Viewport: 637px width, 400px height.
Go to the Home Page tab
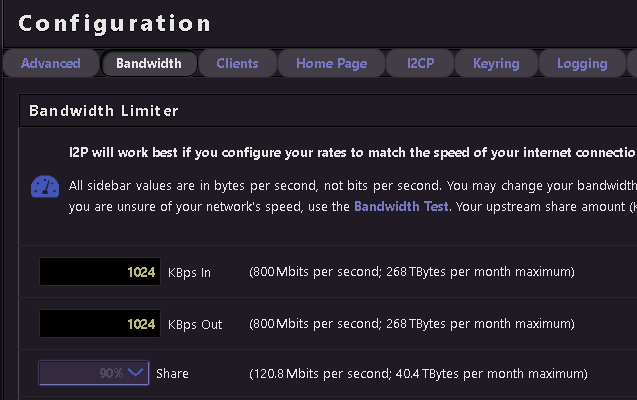pos(331,63)
